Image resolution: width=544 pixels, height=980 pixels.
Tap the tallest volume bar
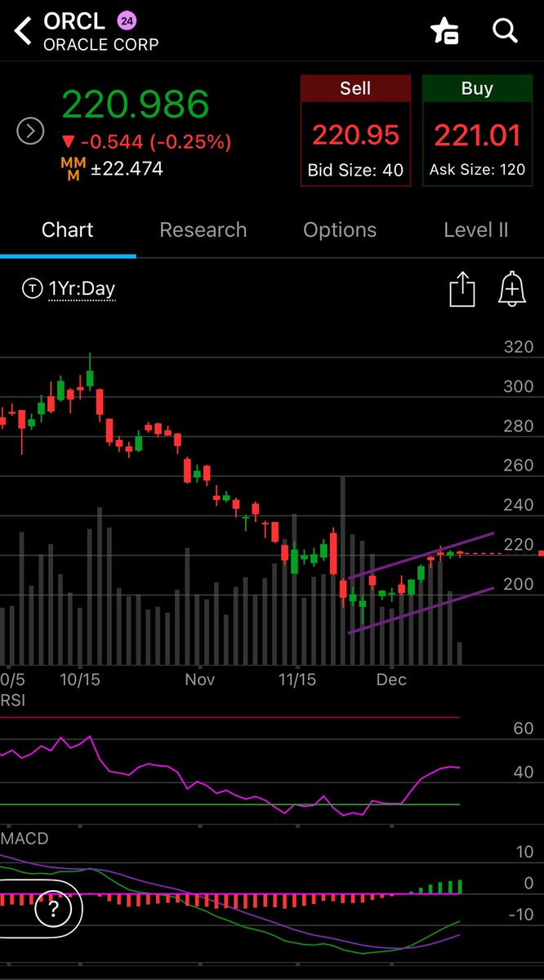click(342, 570)
